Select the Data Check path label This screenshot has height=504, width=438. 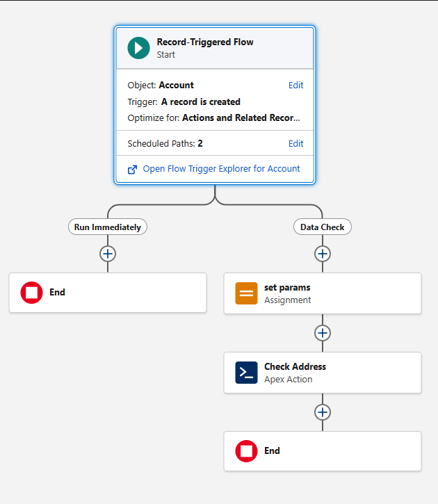point(322,227)
